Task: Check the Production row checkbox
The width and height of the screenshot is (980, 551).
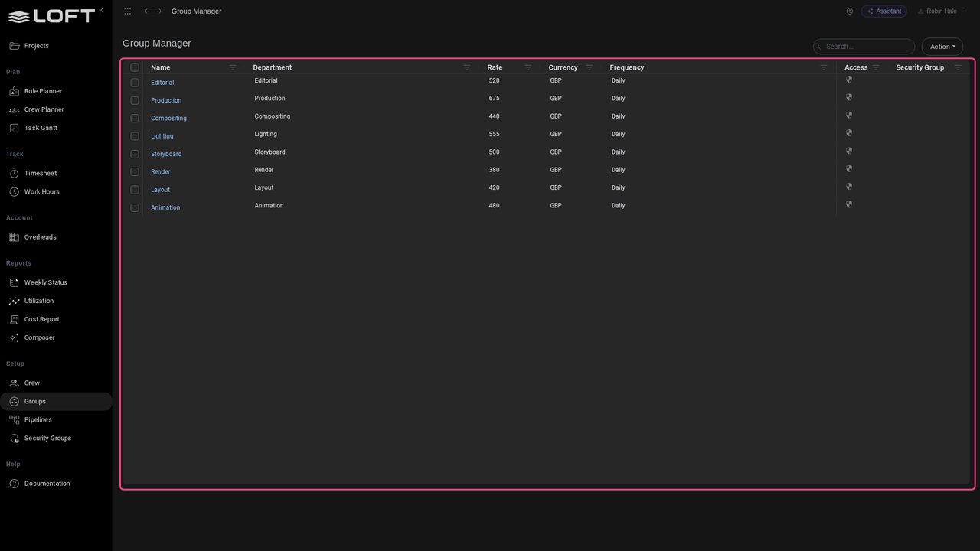Action: 135,100
